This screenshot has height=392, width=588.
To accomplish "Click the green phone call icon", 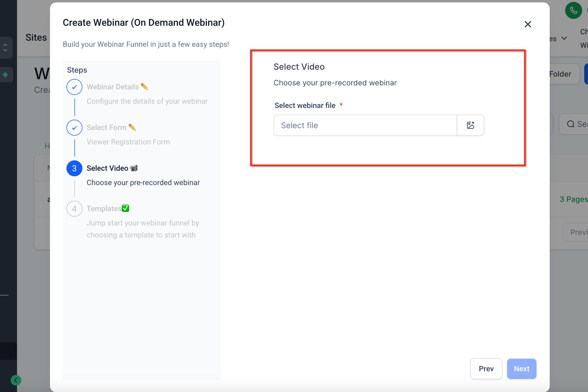I will pyautogui.click(x=573, y=11).
